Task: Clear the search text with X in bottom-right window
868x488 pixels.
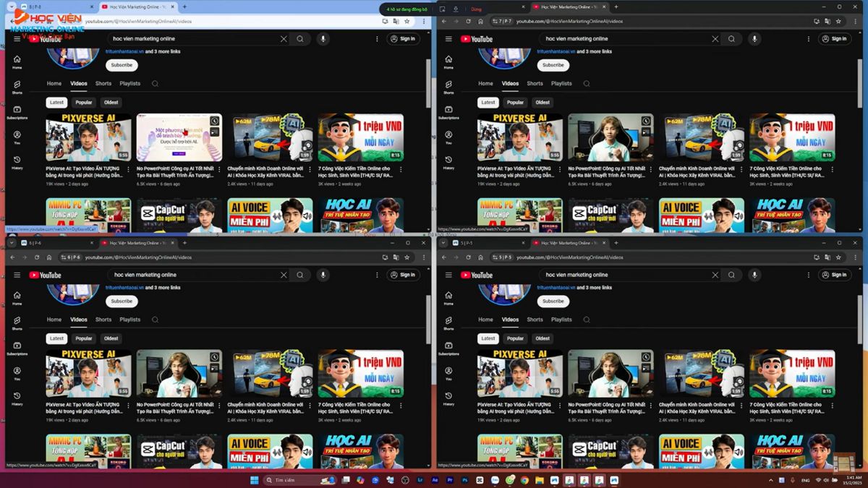Action: tap(715, 275)
